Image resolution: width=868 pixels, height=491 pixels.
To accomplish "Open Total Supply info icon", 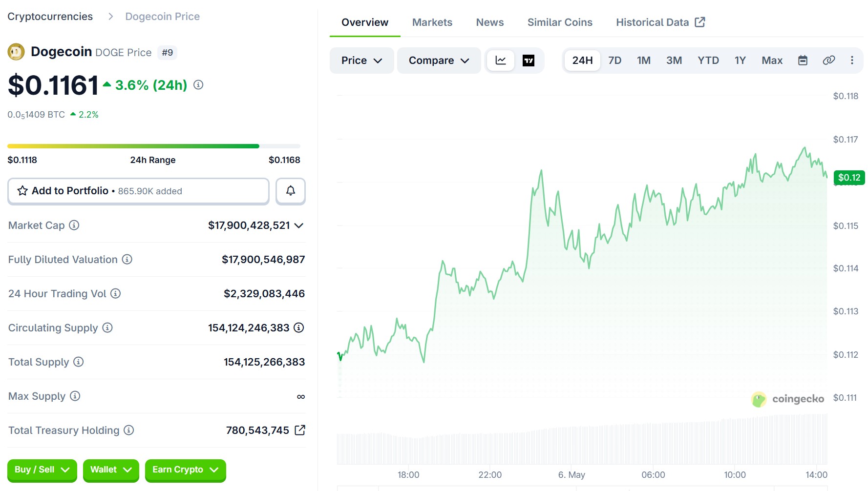I will tap(79, 362).
